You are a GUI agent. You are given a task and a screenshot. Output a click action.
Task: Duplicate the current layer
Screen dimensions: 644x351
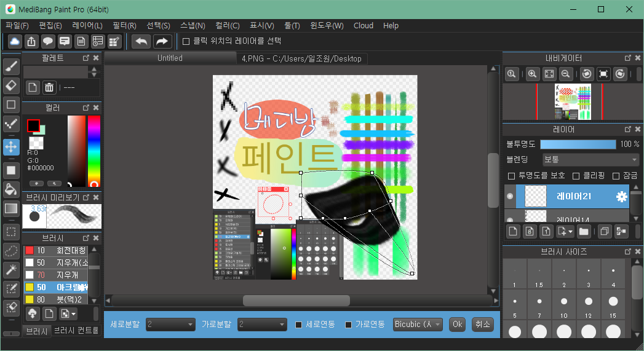tap(604, 232)
